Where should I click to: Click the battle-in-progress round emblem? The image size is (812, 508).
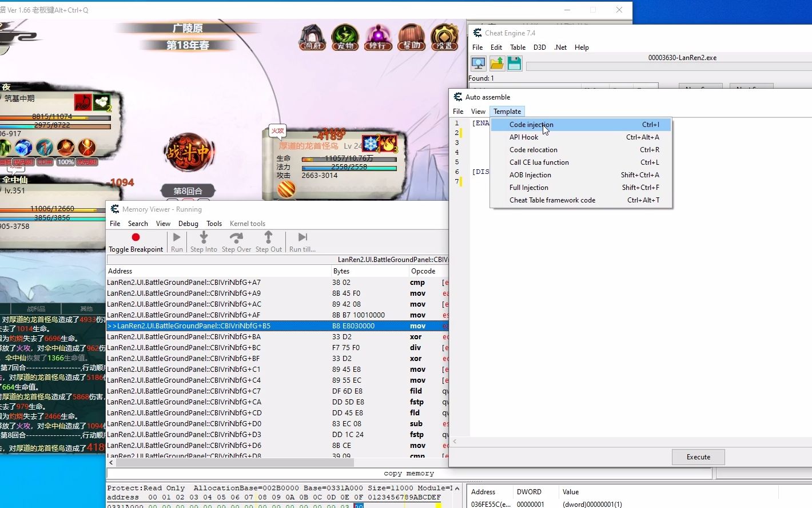pyautogui.click(x=189, y=152)
